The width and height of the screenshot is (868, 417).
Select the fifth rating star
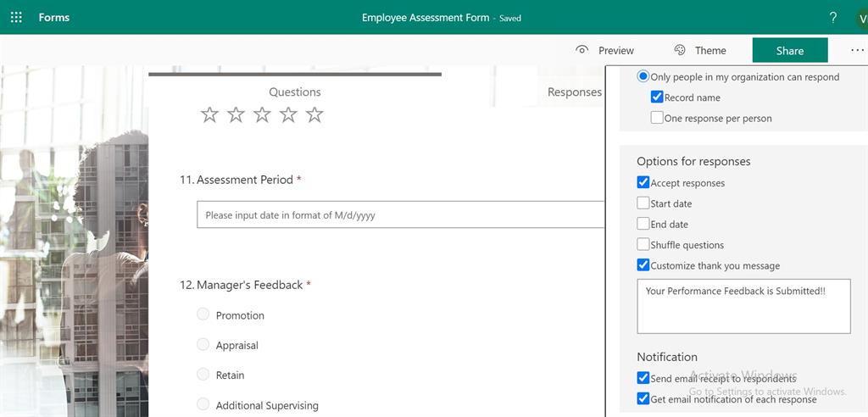click(x=314, y=114)
